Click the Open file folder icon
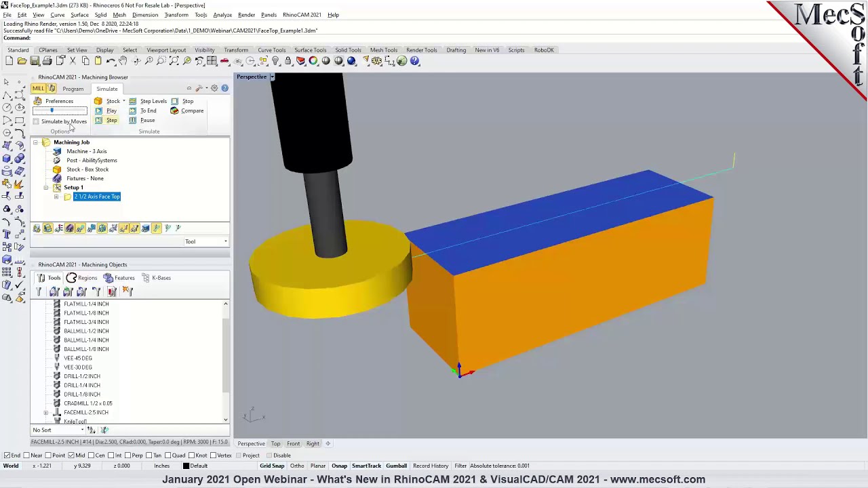 pyautogui.click(x=22, y=61)
